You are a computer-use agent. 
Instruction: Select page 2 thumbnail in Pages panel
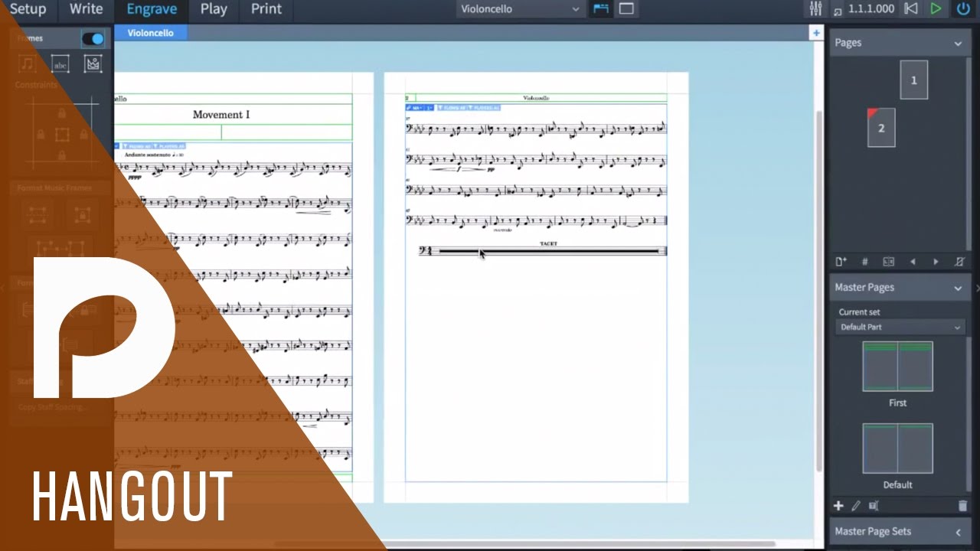pos(881,128)
